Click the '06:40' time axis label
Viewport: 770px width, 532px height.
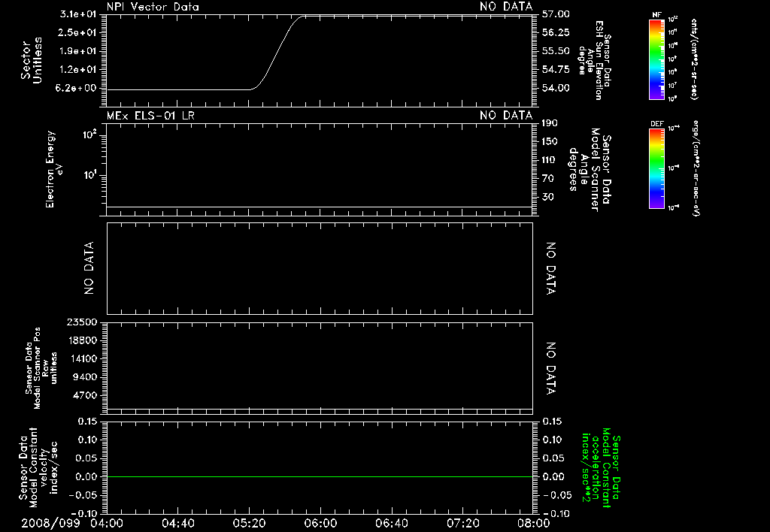[391, 523]
